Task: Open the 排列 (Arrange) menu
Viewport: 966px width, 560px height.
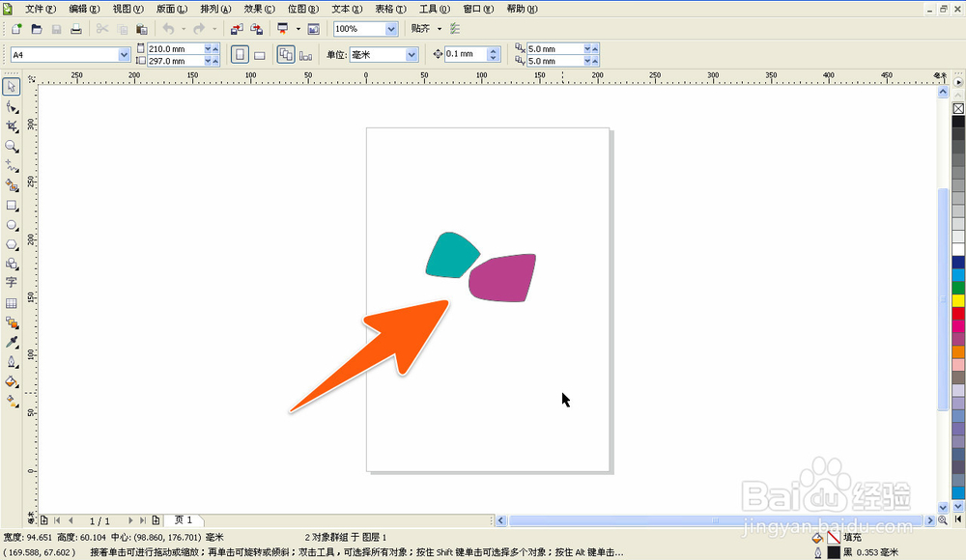Action: [215, 9]
